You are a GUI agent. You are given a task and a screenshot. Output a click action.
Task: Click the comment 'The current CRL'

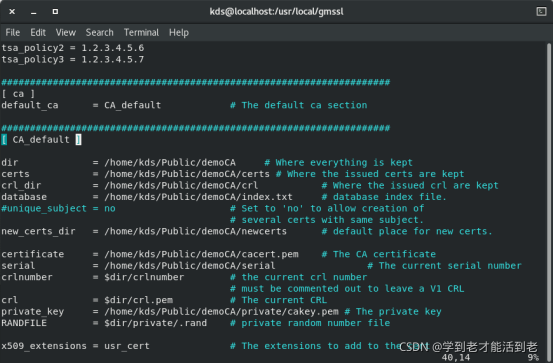[284, 300]
